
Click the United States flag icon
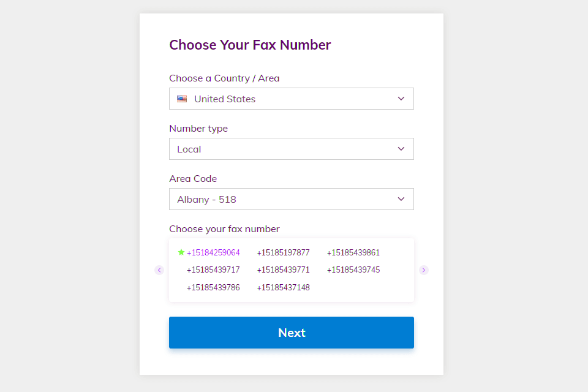181,99
